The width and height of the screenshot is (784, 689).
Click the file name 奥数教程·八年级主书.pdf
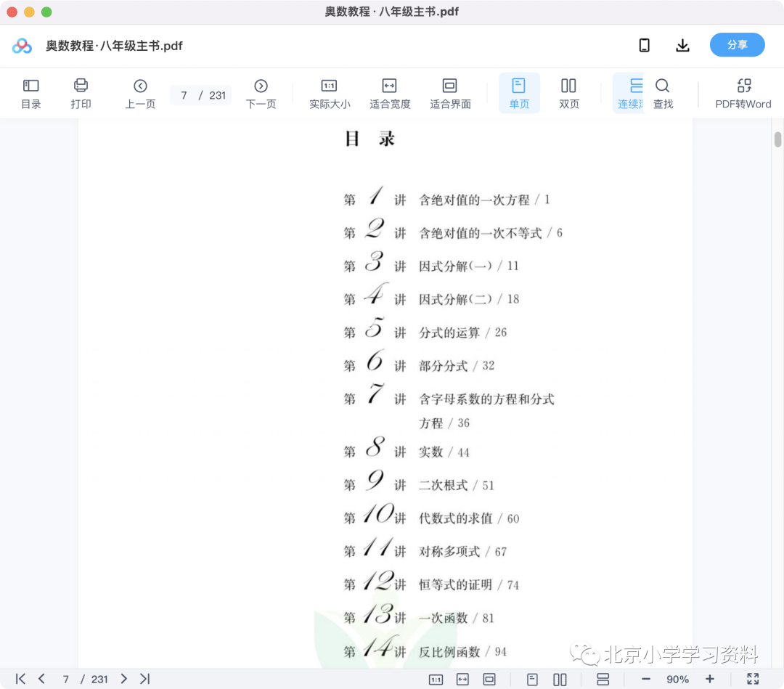pos(114,46)
